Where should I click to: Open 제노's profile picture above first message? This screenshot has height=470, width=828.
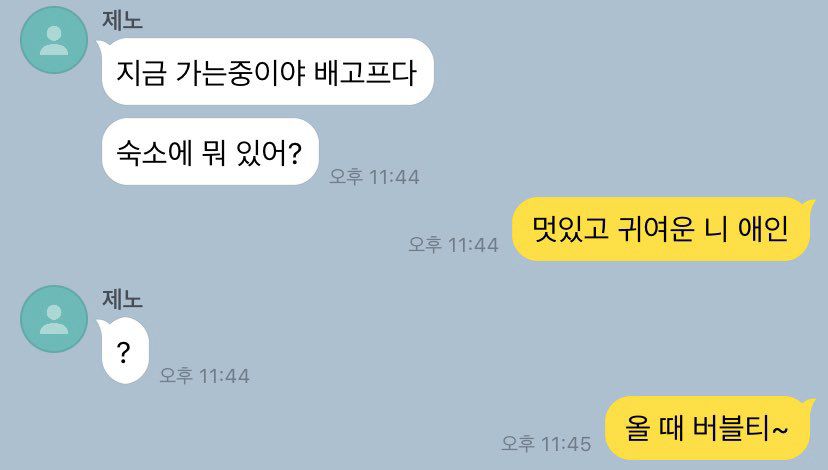click(x=54, y=40)
